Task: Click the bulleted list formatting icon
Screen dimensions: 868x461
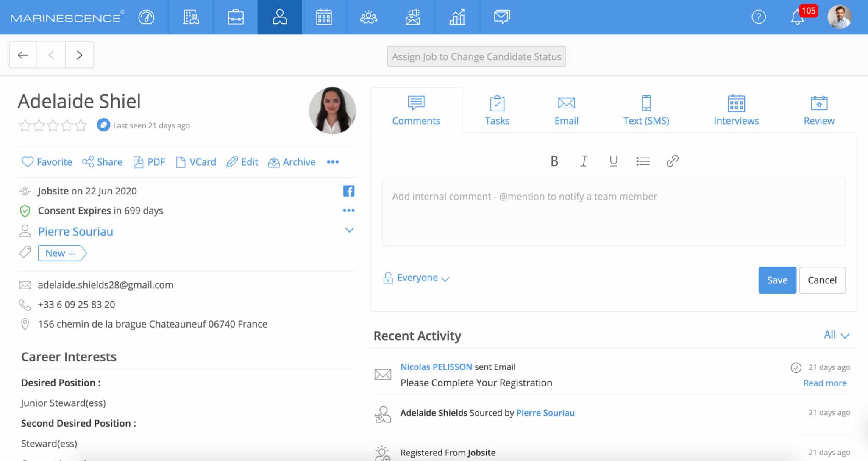Action: pos(643,161)
